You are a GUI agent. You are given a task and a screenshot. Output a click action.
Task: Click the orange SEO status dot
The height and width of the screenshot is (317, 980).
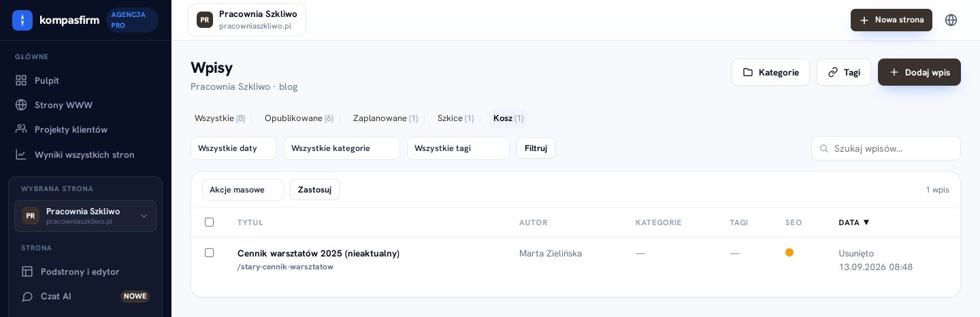[x=789, y=252]
